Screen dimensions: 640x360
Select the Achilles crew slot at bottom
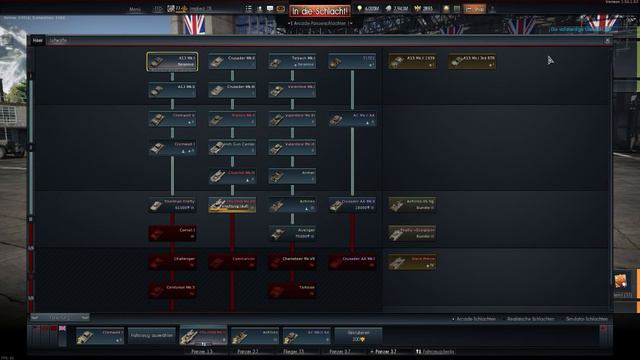pyautogui.click(x=255, y=336)
